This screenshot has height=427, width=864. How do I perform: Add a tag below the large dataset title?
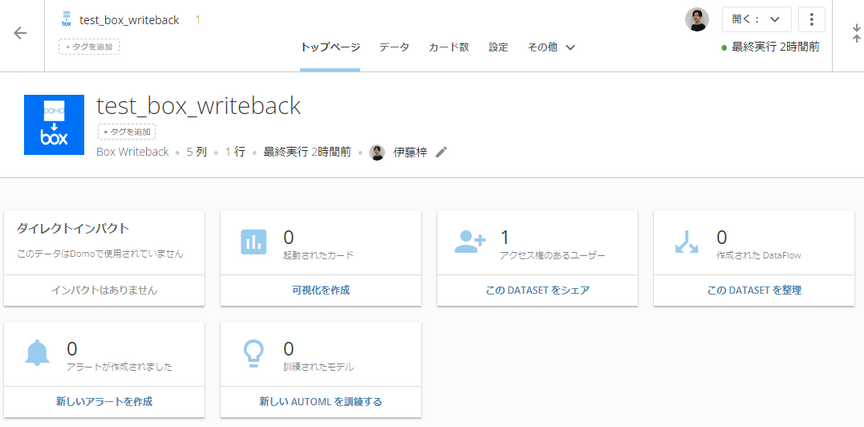click(127, 132)
